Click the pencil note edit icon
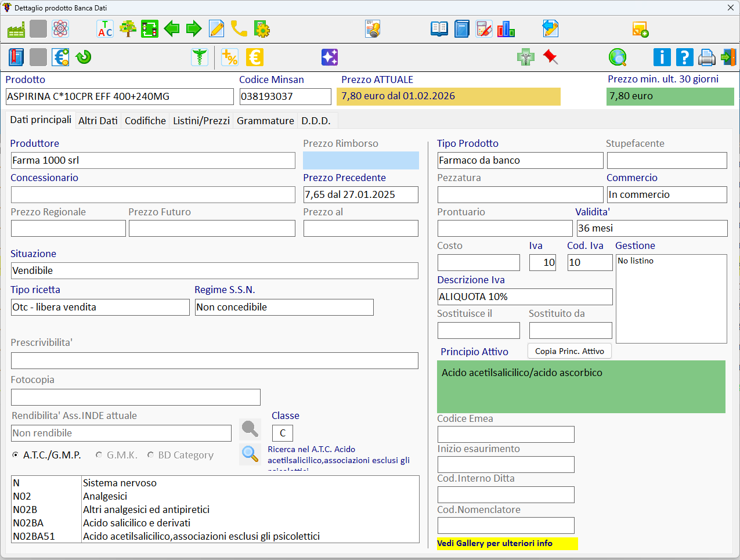 click(x=216, y=29)
